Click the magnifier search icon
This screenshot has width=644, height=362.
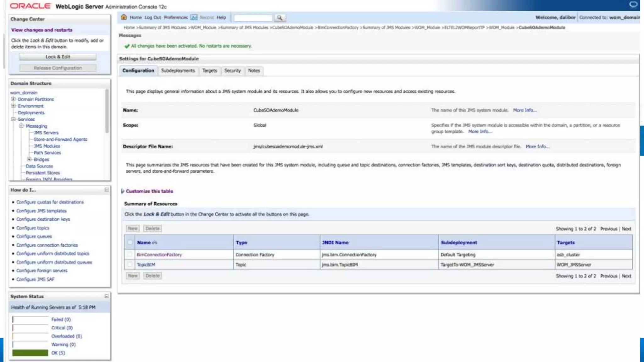coord(279,18)
